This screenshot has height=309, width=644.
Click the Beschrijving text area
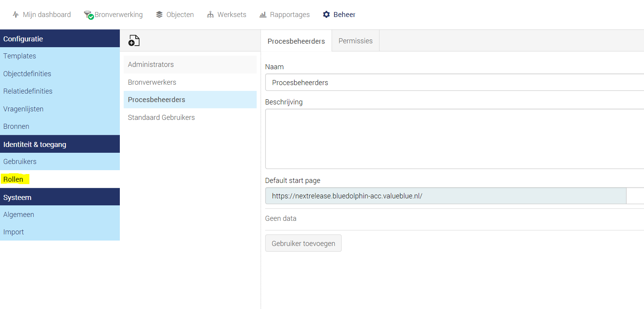pos(455,139)
